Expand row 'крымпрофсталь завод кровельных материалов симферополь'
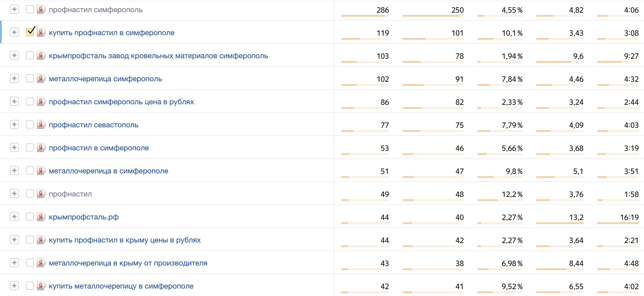This screenshot has height=296, width=644. [14, 55]
